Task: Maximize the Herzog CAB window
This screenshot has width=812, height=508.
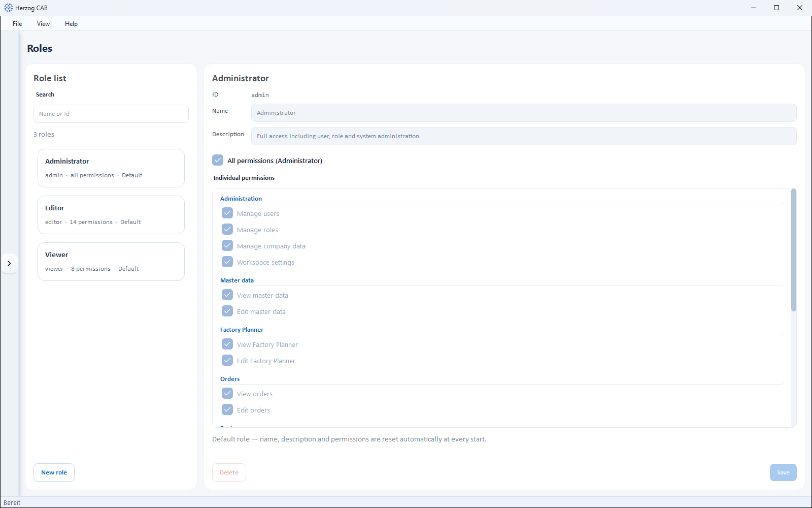Action: (776, 8)
